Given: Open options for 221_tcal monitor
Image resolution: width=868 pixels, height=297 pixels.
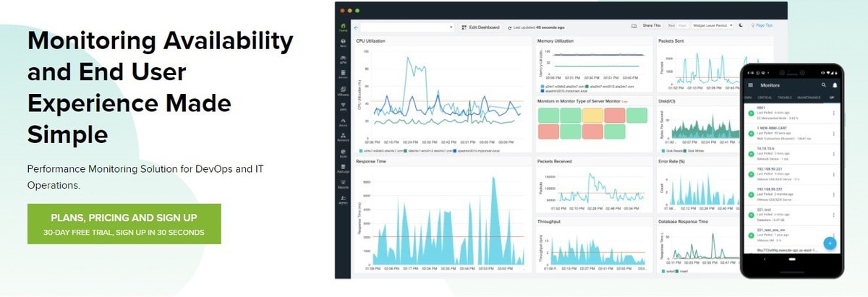Looking at the screenshot, I should (834, 214).
